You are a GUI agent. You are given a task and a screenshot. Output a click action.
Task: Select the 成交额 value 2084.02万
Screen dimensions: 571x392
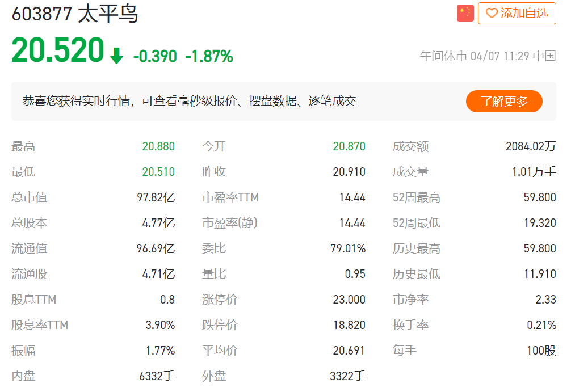click(531, 146)
